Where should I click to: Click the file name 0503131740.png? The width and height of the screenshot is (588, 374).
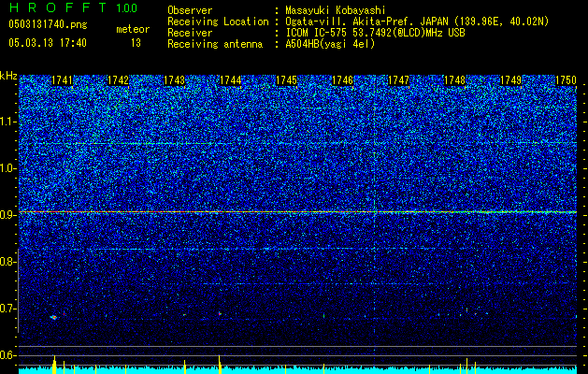click(x=48, y=24)
